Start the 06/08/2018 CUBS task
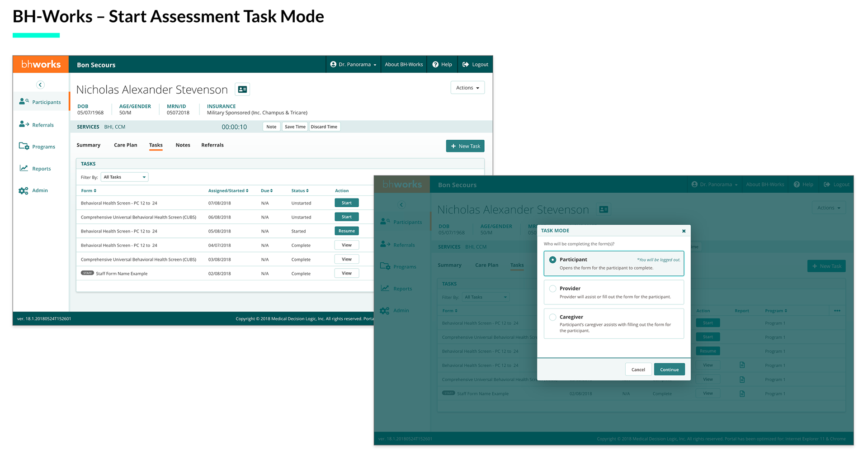 (347, 217)
